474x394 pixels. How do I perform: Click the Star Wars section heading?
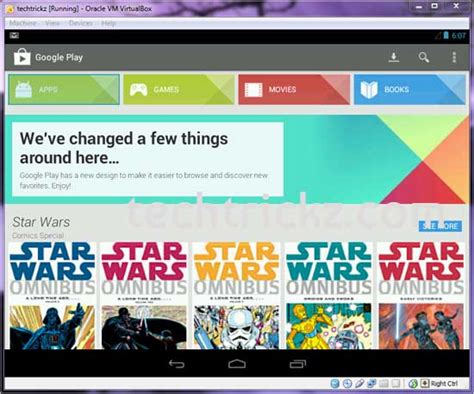coord(41,222)
